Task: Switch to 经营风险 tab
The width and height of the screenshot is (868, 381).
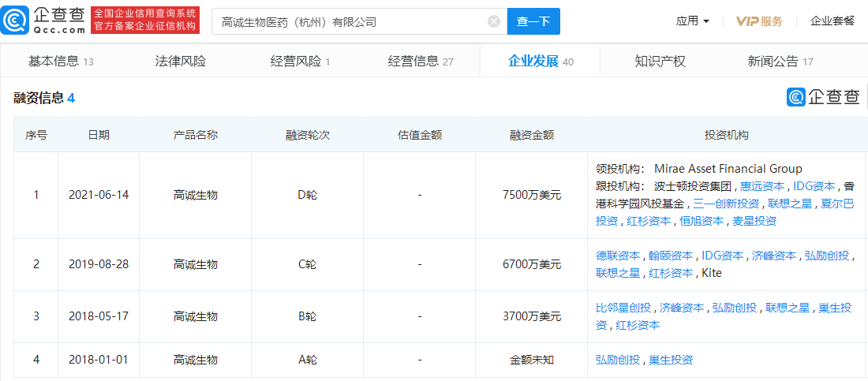Action: (x=300, y=62)
